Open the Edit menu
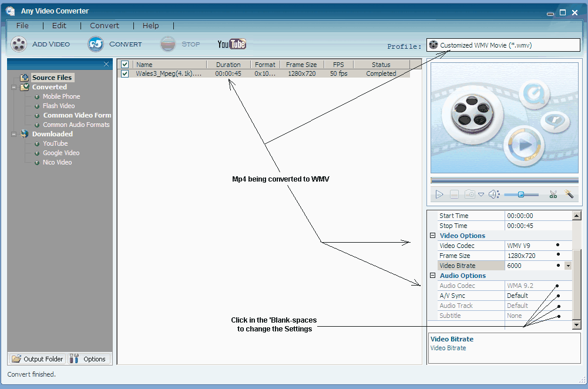Image resolution: width=588 pixels, height=389 pixels. click(59, 26)
